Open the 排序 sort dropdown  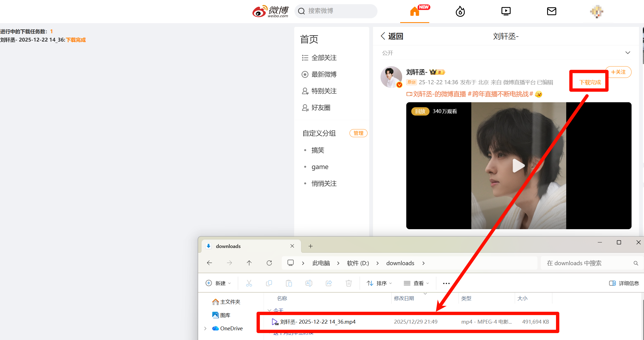point(379,283)
